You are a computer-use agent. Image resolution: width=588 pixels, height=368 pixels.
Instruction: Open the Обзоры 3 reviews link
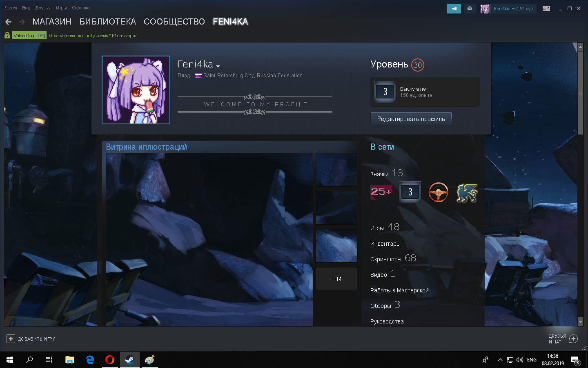pos(385,305)
